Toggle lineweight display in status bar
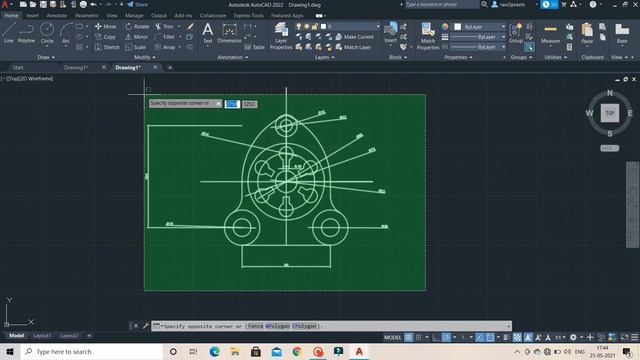640x360 pixels. click(x=507, y=337)
